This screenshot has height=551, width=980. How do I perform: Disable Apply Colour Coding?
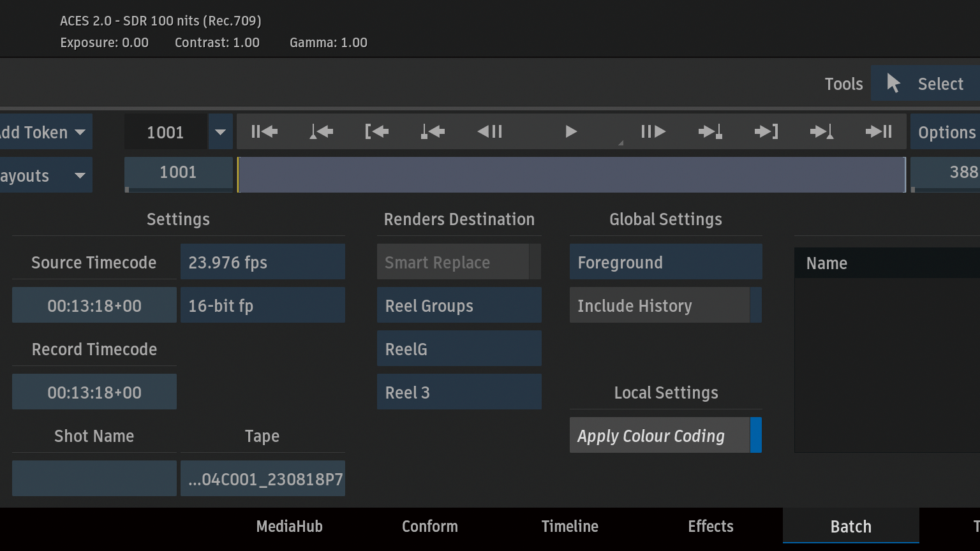coord(665,436)
